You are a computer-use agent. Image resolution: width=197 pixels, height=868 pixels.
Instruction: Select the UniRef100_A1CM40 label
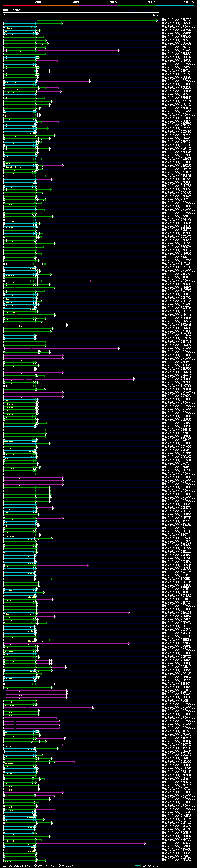pyautogui.click(x=177, y=700)
